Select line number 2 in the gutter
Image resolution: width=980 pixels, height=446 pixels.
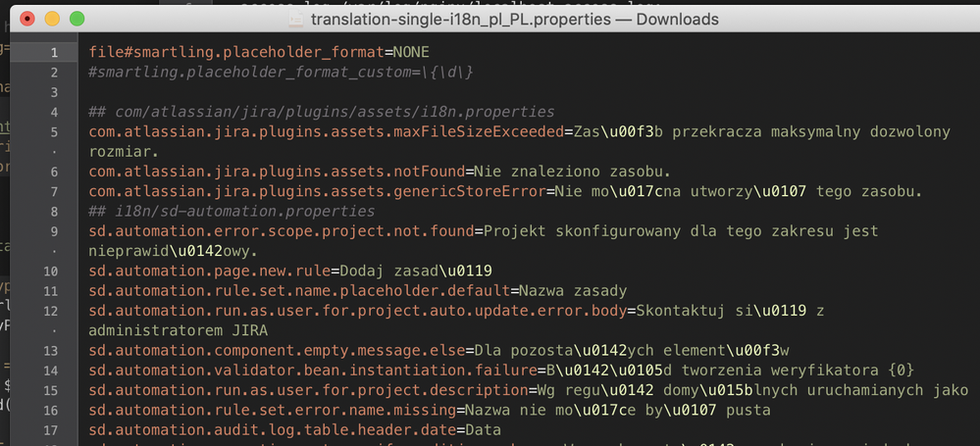tap(54, 73)
